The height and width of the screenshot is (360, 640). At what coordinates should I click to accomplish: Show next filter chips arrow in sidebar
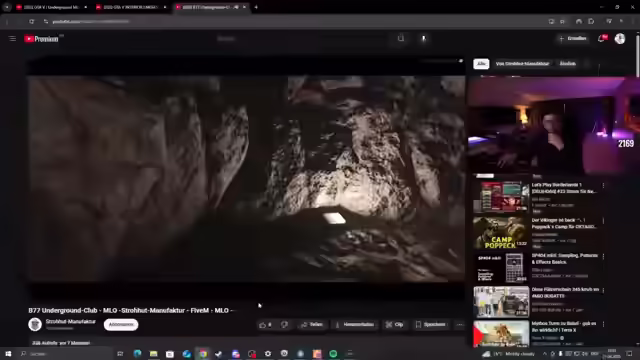coord(587,64)
